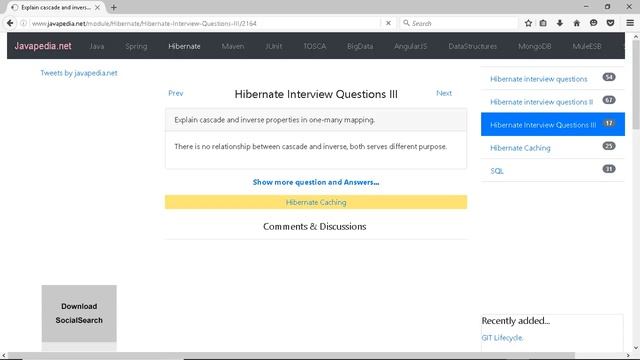640x360 pixels.
Task: Go to the browser home page icon
Action: click(576, 23)
